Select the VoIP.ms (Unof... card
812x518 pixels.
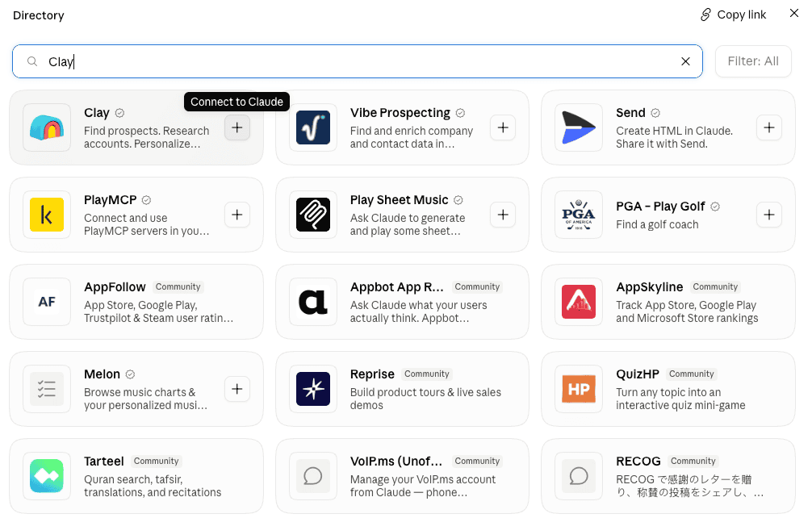click(403, 476)
